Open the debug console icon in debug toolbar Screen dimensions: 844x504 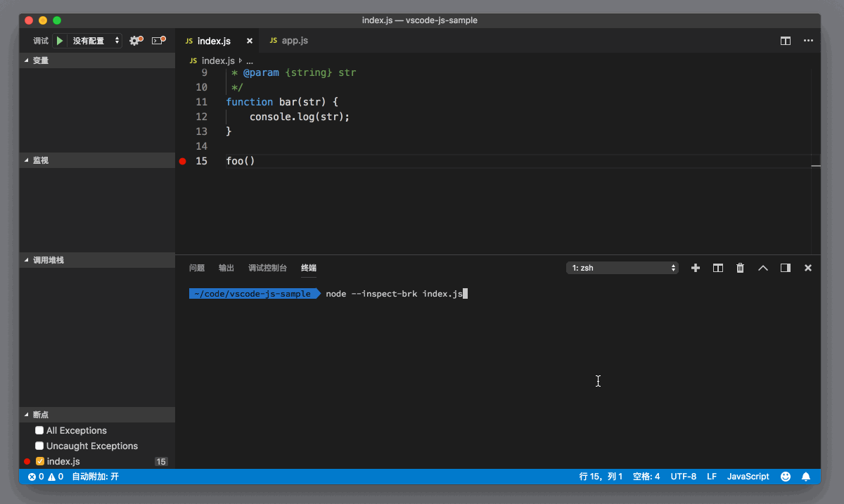[156, 40]
